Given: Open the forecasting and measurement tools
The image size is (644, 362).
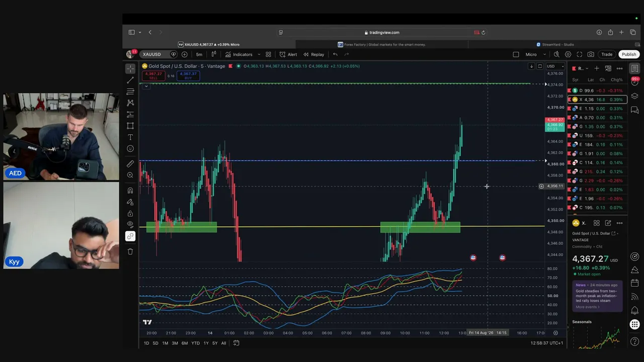Looking at the screenshot, I should click(130, 114).
